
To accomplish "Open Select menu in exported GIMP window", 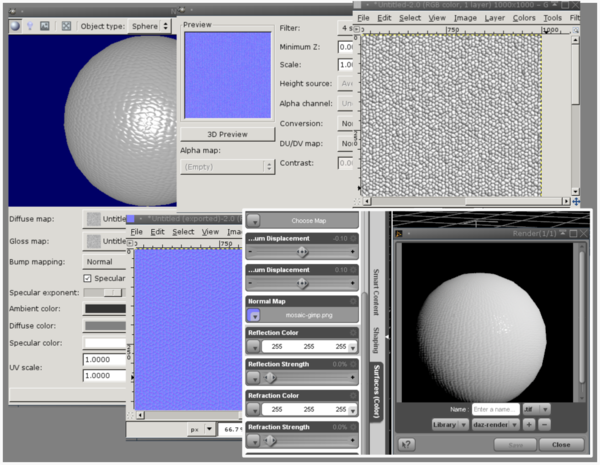I will click(x=183, y=232).
